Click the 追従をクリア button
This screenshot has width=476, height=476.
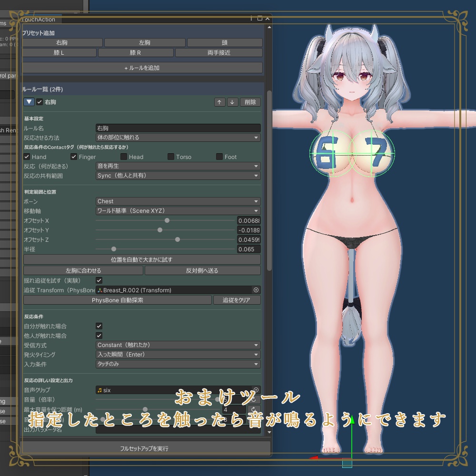[x=237, y=300]
